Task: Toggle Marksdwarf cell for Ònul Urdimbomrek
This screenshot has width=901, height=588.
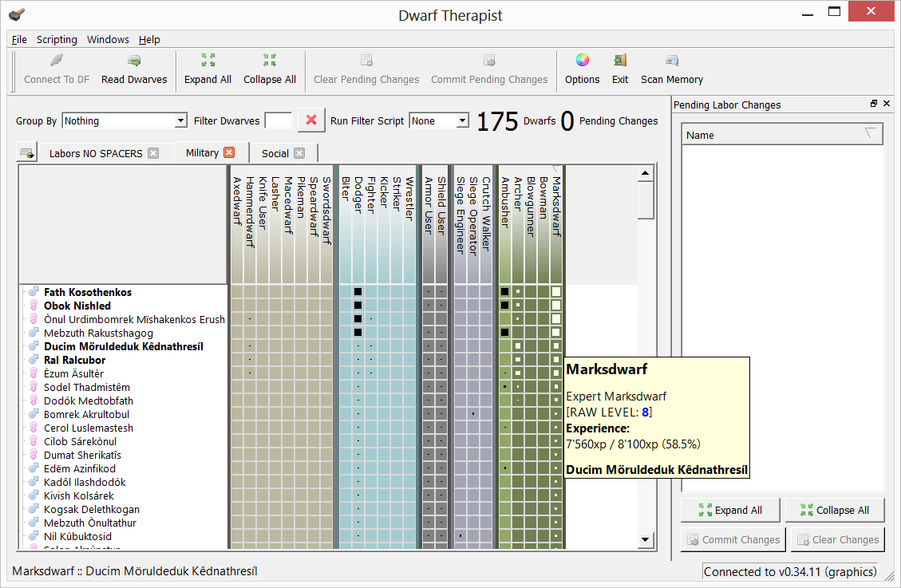Action: pos(555,318)
